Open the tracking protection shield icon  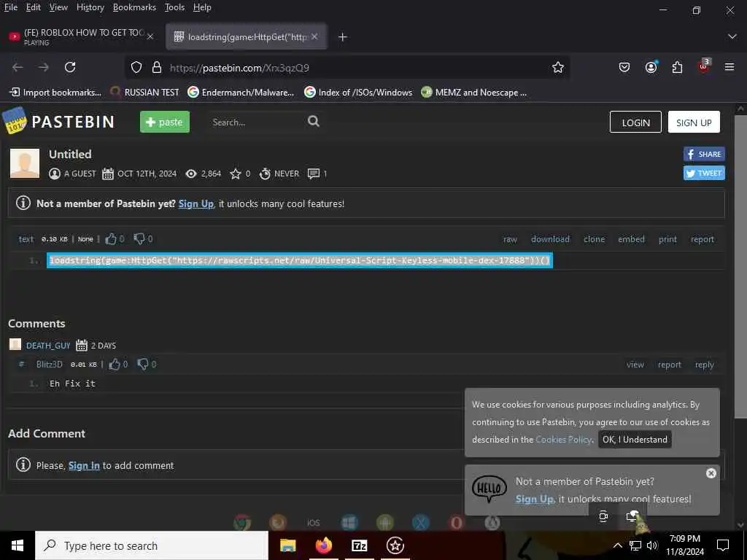click(x=136, y=68)
